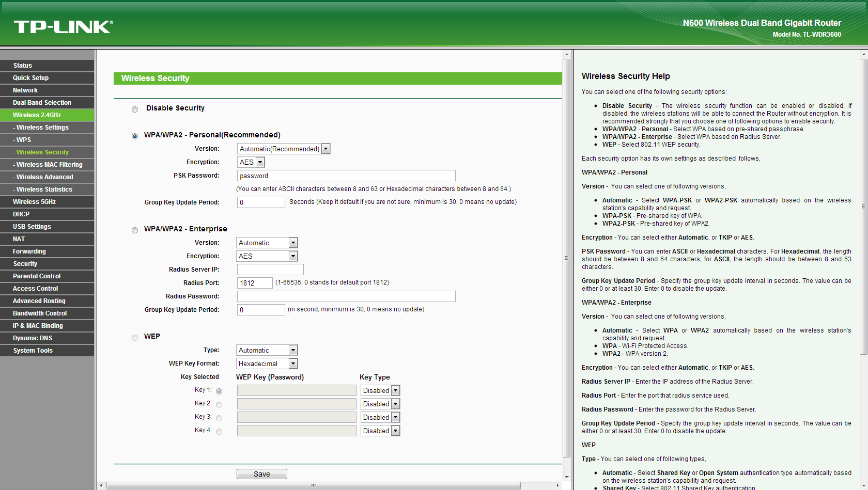Open Enterprise Version Automatic dropdown

(267, 243)
